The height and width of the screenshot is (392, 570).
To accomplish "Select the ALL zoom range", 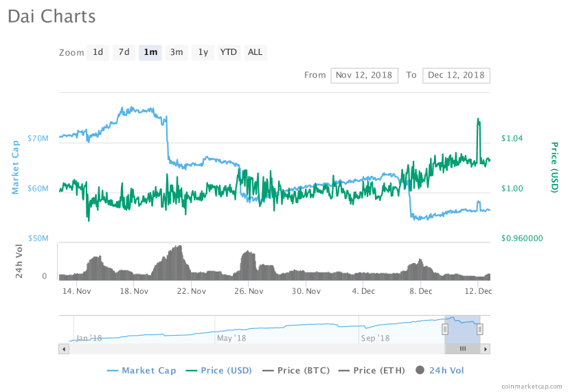I will (x=255, y=52).
